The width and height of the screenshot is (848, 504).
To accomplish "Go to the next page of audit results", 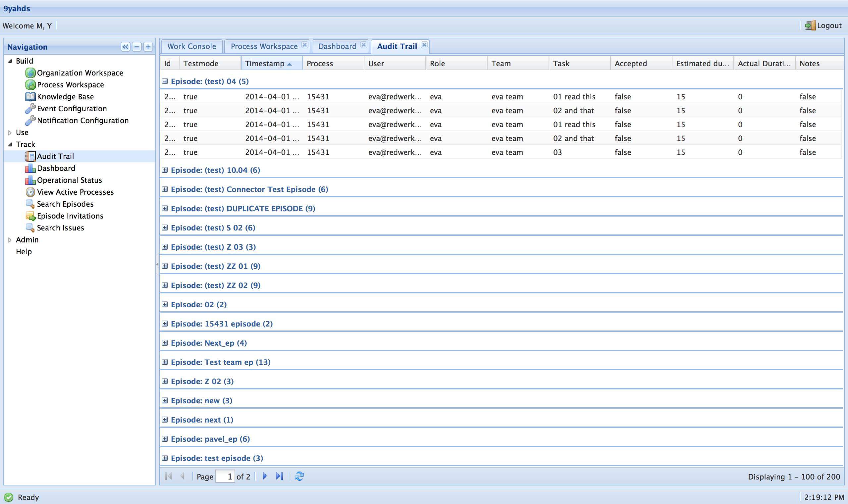I will click(265, 476).
